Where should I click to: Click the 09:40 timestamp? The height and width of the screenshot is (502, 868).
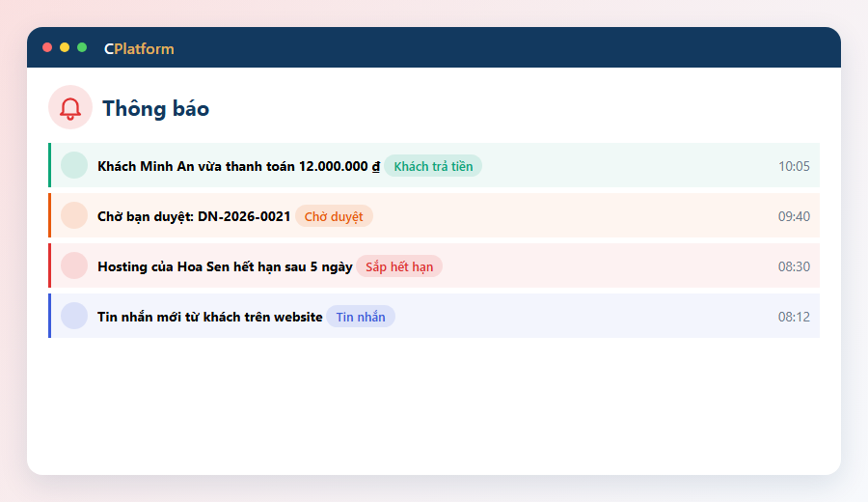(794, 216)
